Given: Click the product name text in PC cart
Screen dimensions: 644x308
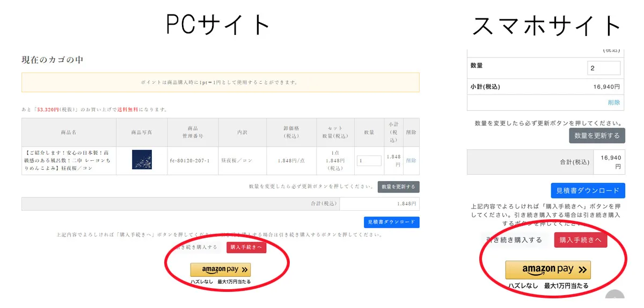Looking at the screenshot, I should coord(67,160).
